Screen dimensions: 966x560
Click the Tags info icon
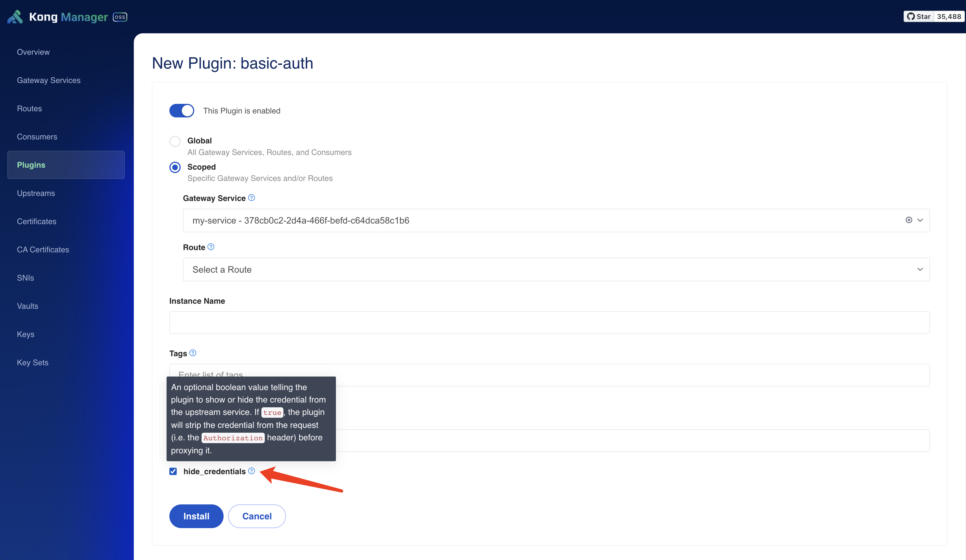click(193, 353)
